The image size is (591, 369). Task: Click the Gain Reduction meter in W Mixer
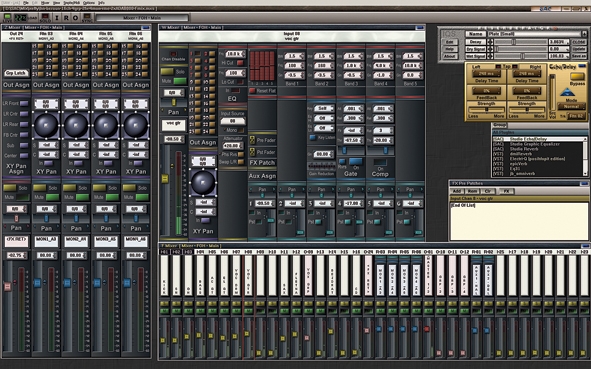(322, 166)
